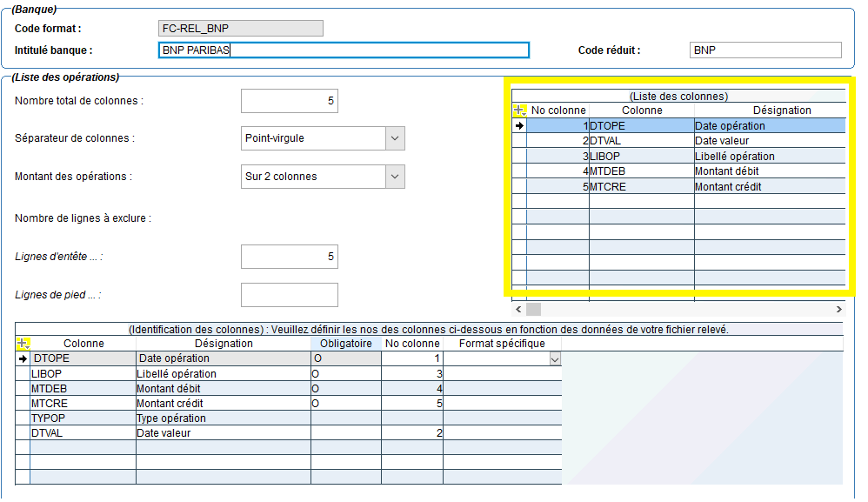Click Obligatoire 'O' cell for LIBOP

click(x=346, y=373)
